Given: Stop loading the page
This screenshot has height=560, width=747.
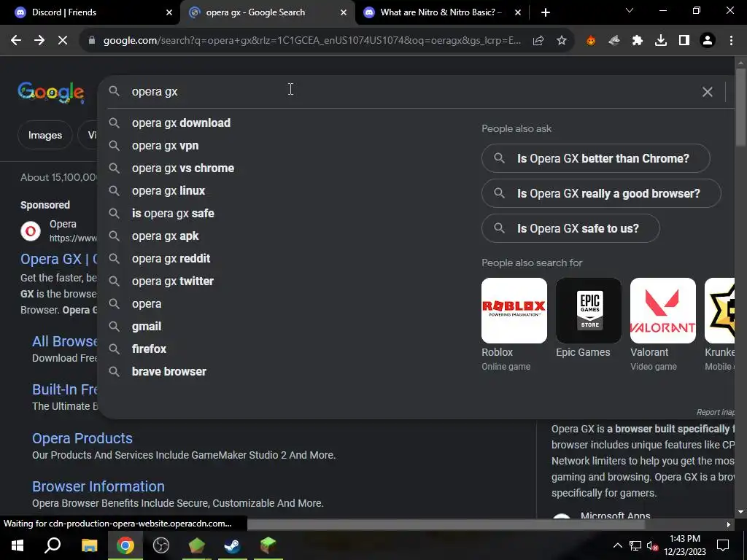Looking at the screenshot, I should click(x=63, y=41).
